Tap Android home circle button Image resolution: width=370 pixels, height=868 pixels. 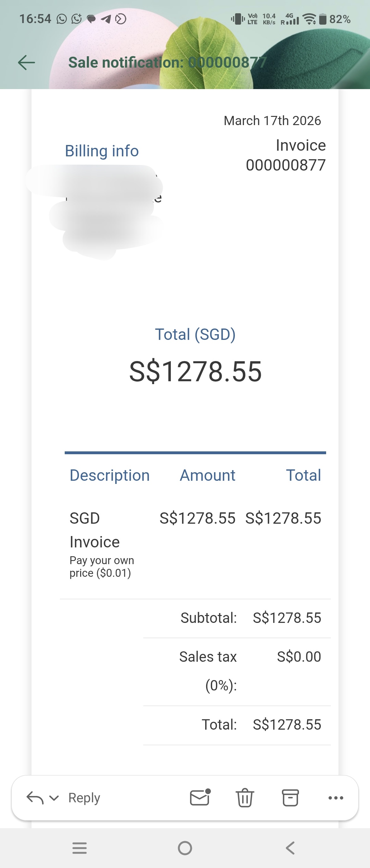[185, 848]
